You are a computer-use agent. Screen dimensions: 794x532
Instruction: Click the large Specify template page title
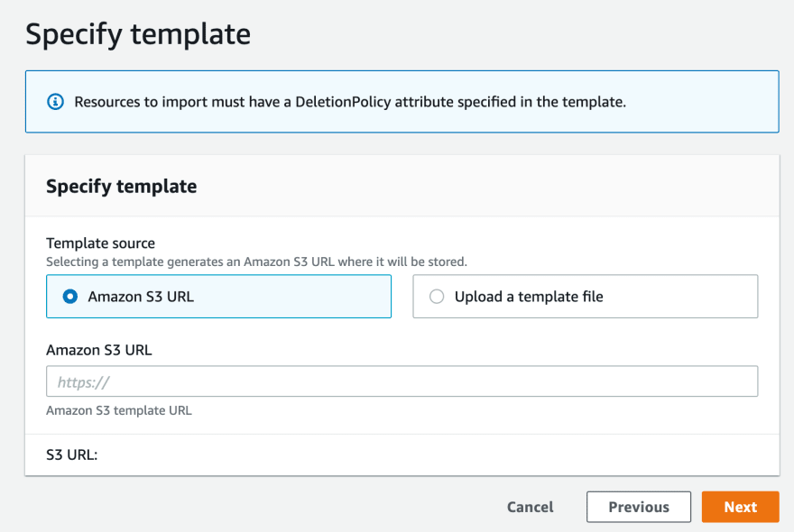pos(138,34)
